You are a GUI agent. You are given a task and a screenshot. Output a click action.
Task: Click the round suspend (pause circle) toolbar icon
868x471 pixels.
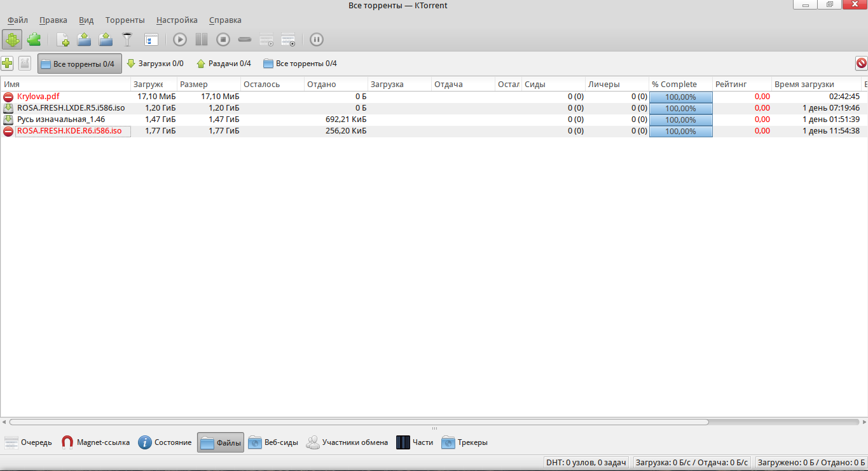(x=317, y=40)
